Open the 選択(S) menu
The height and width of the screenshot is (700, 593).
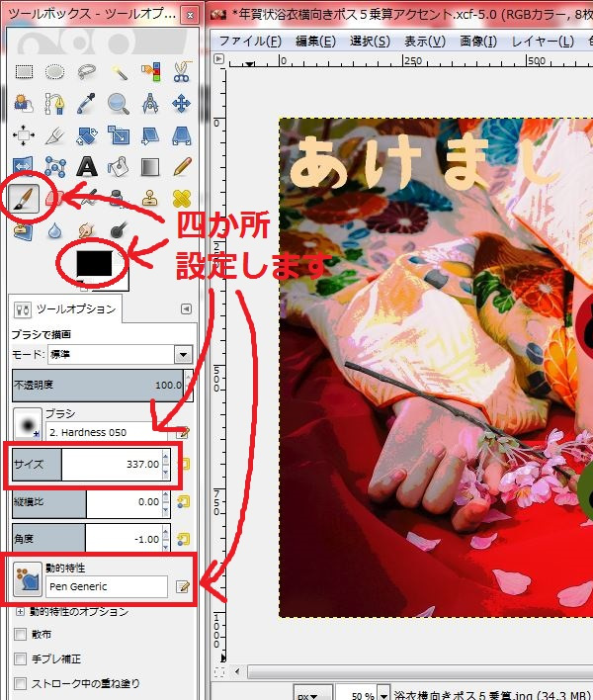point(370,42)
